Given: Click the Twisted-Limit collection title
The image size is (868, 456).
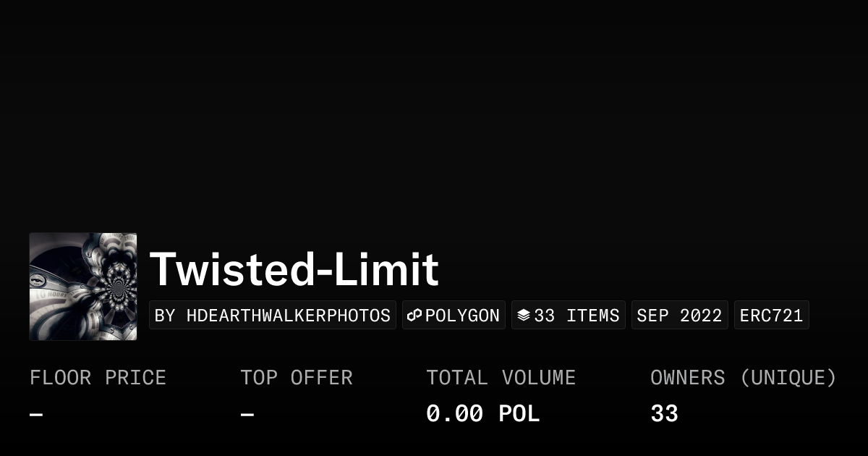Looking at the screenshot, I should pos(294,269).
